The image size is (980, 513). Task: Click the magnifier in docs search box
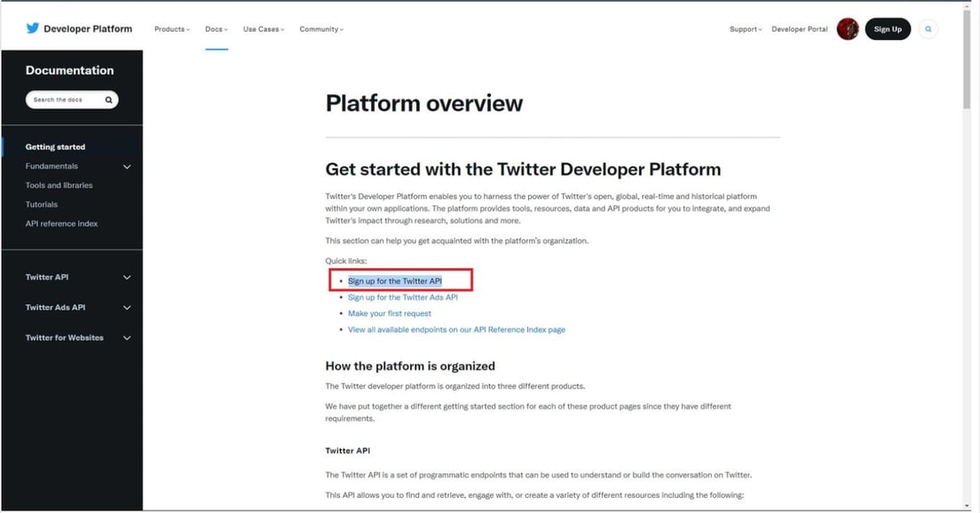point(109,100)
